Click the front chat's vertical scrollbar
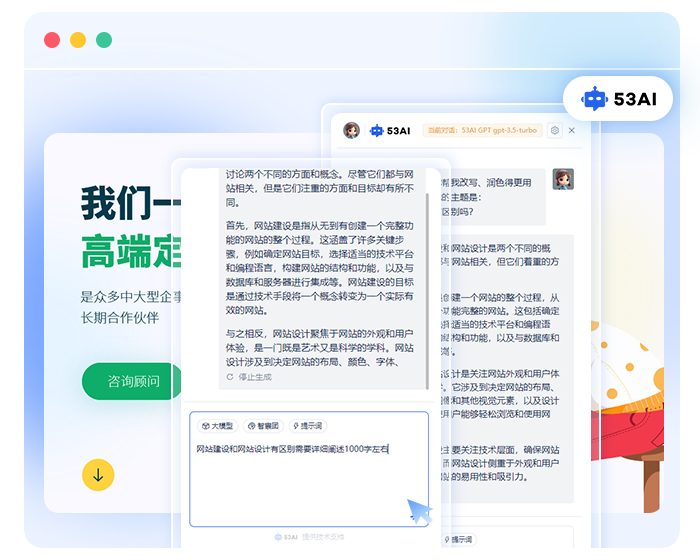Screen dimensions: 700x560 [427, 290]
